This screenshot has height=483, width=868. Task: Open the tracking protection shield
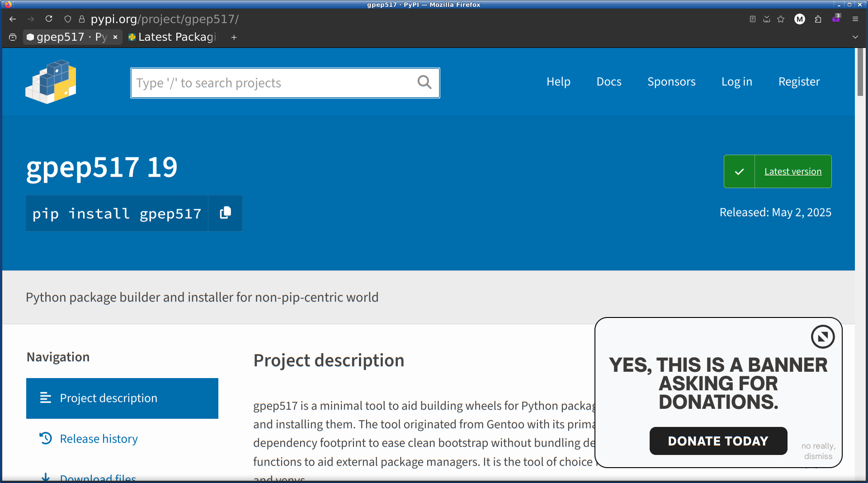(68, 19)
